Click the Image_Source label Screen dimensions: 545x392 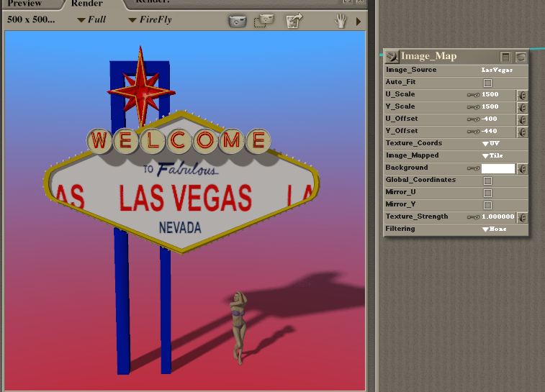click(x=411, y=70)
